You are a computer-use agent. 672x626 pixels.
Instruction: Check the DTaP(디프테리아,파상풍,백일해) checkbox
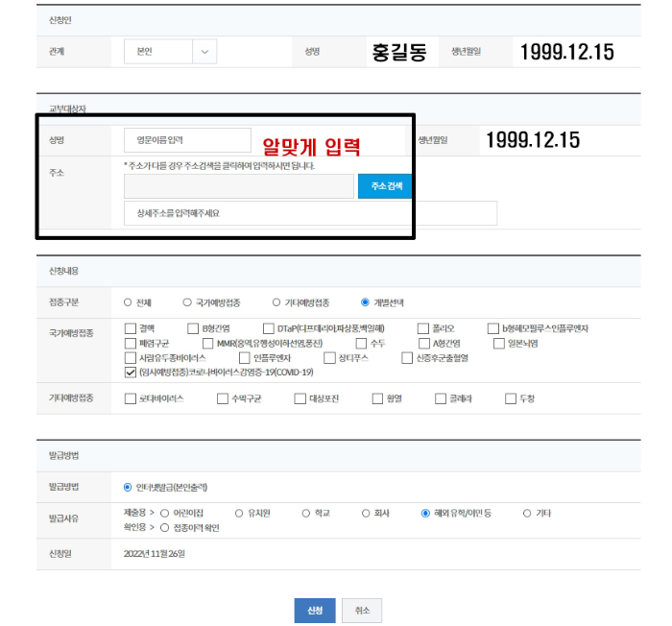tap(268, 328)
